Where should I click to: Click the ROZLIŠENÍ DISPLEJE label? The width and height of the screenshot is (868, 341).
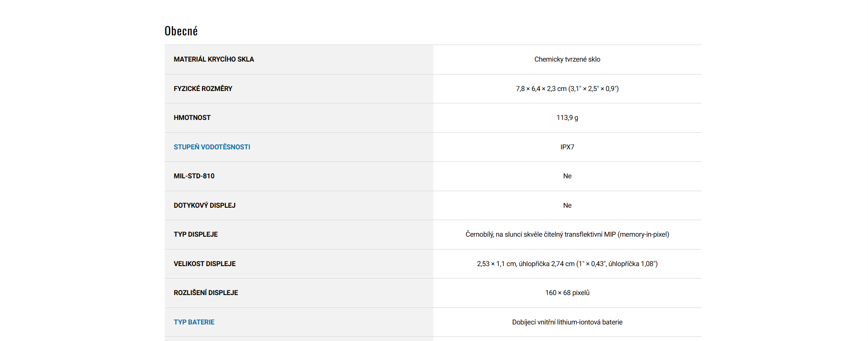[206, 293]
